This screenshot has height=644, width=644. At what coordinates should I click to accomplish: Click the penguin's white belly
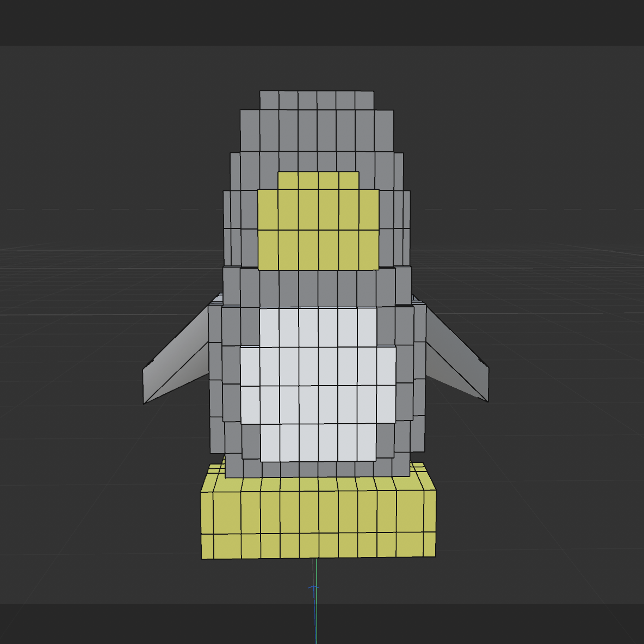click(318, 381)
